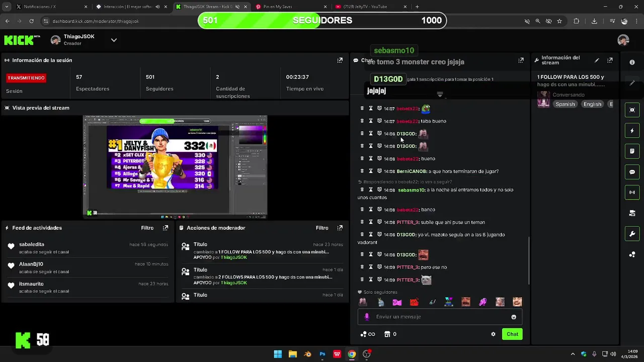The image size is (644, 362).
Task: Toggle the activity feed document widget in sidebar
Action: coord(632,151)
